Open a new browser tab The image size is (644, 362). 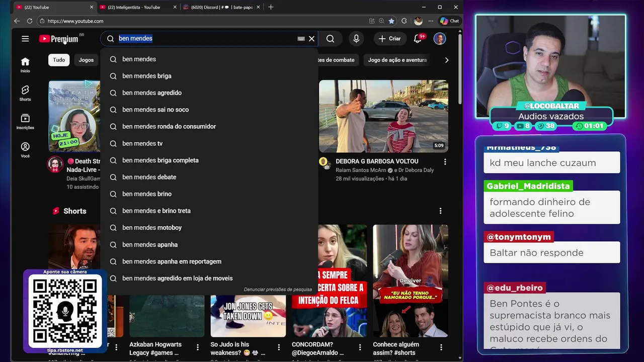(271, 7)
